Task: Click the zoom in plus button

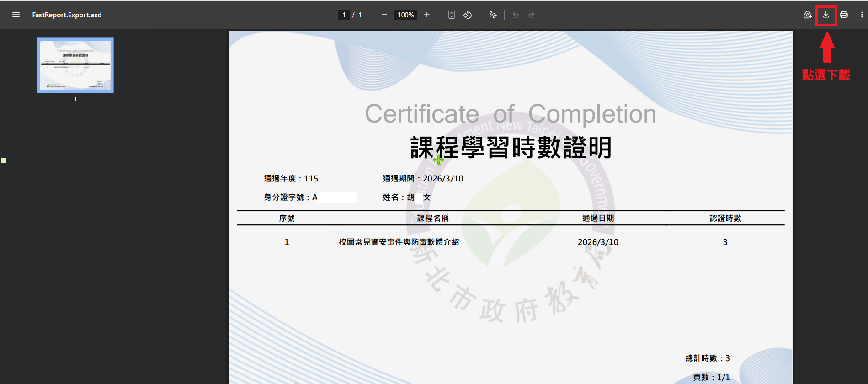Action: point(426,15)
